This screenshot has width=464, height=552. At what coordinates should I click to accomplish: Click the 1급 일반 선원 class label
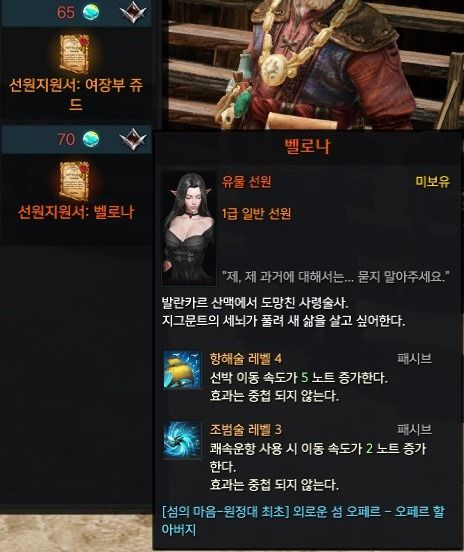point(257,213)
